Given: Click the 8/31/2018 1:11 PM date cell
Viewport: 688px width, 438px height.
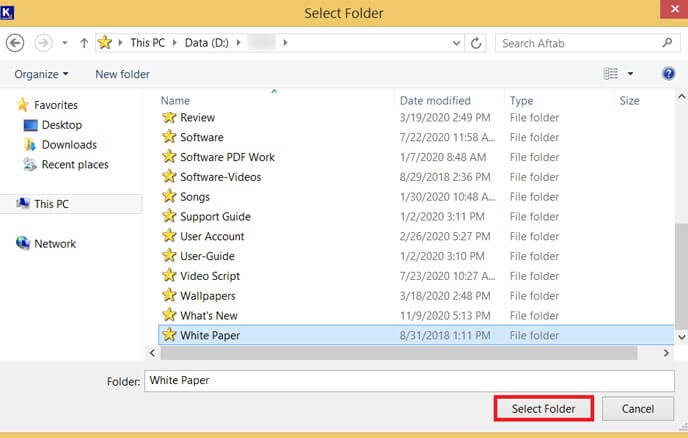Looking at the screenshot, I should click(x=445, y=335).
